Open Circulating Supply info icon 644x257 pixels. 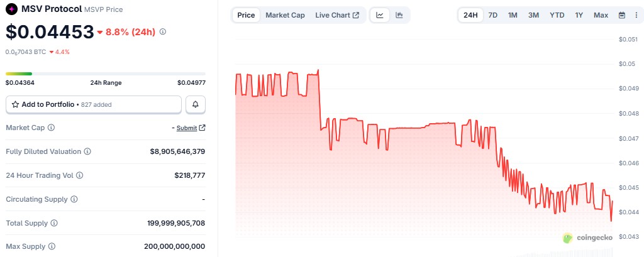click(74, 199)
